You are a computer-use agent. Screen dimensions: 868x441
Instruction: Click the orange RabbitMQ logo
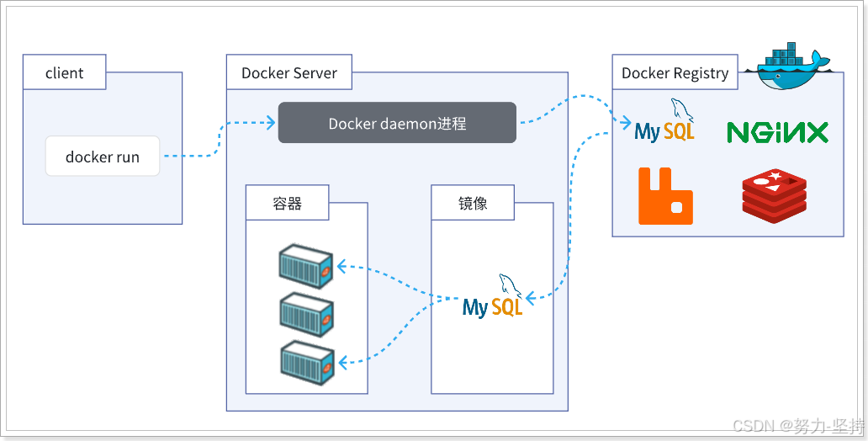coord(665,196)
